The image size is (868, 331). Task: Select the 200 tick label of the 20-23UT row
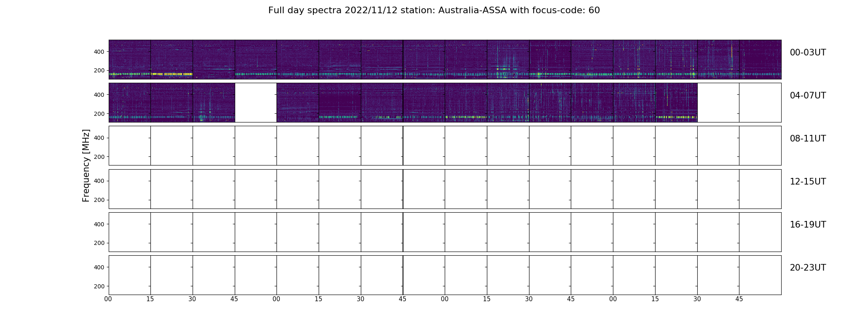[x=99, y=286]
